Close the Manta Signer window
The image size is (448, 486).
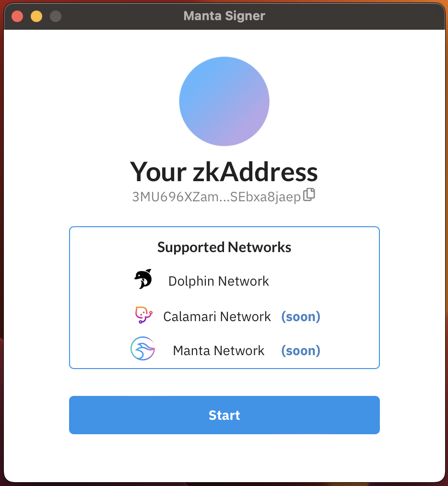17,16
